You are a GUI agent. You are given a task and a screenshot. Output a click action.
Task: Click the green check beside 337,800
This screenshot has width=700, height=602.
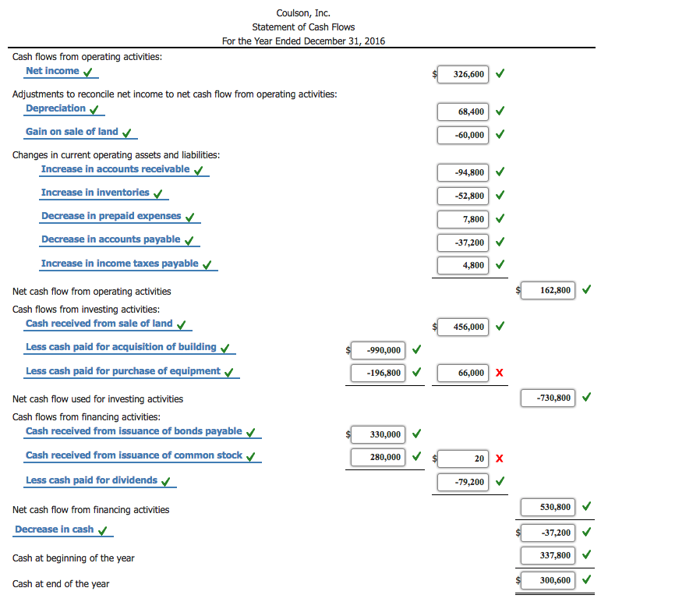click(x=587, y=554)
